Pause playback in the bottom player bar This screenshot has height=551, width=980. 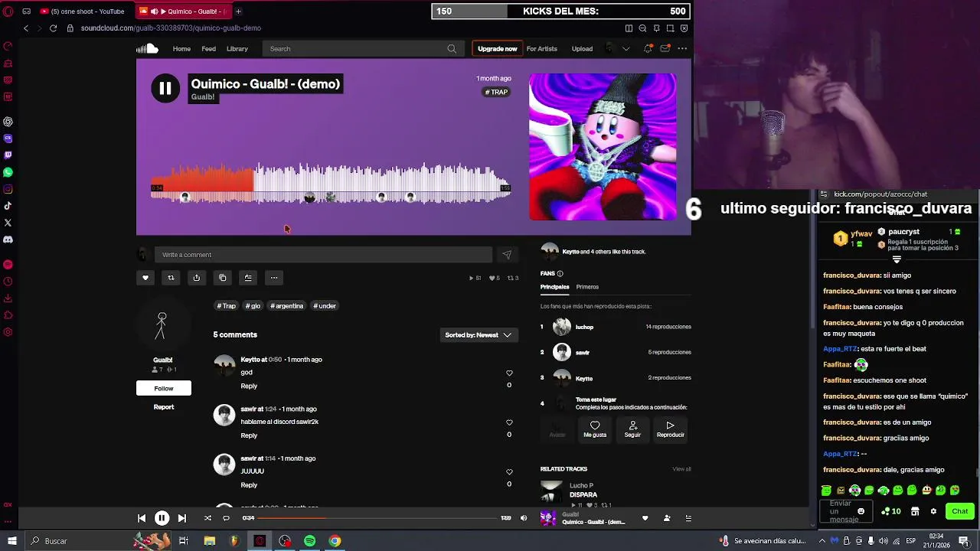[162, 518]
